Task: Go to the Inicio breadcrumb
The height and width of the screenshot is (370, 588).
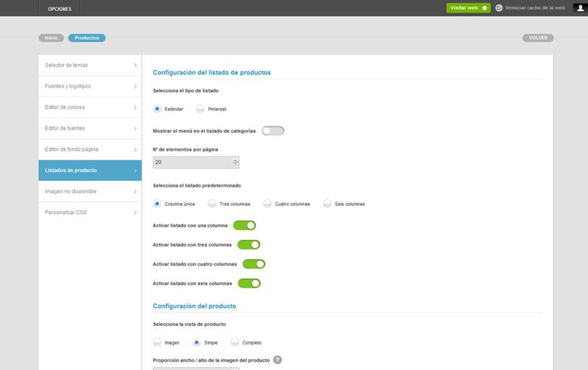Action: tap(51, 38)
